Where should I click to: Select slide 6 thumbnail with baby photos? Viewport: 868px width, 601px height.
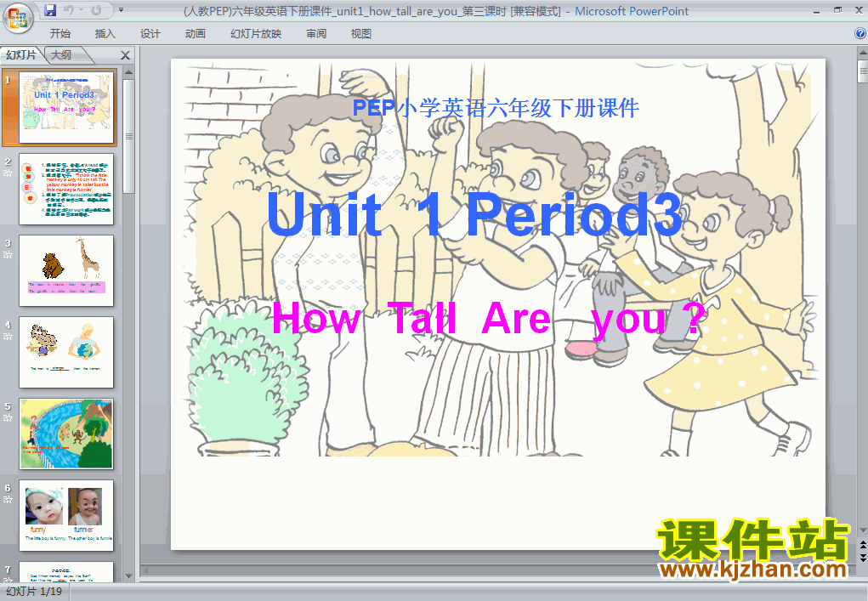pyautogui.click(x=66, y=515)
